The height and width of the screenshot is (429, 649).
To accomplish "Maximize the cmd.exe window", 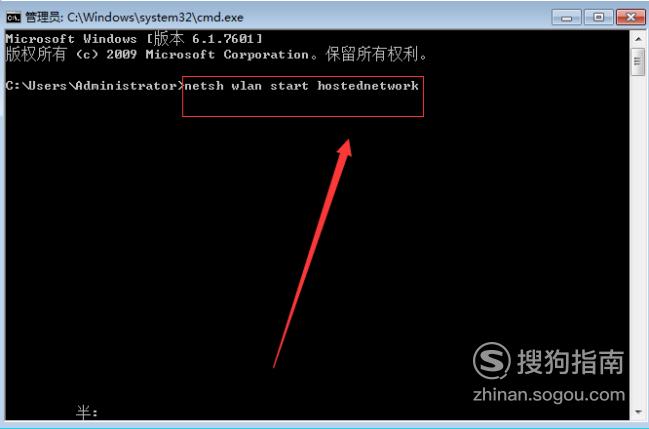I will tap(599, 17).
